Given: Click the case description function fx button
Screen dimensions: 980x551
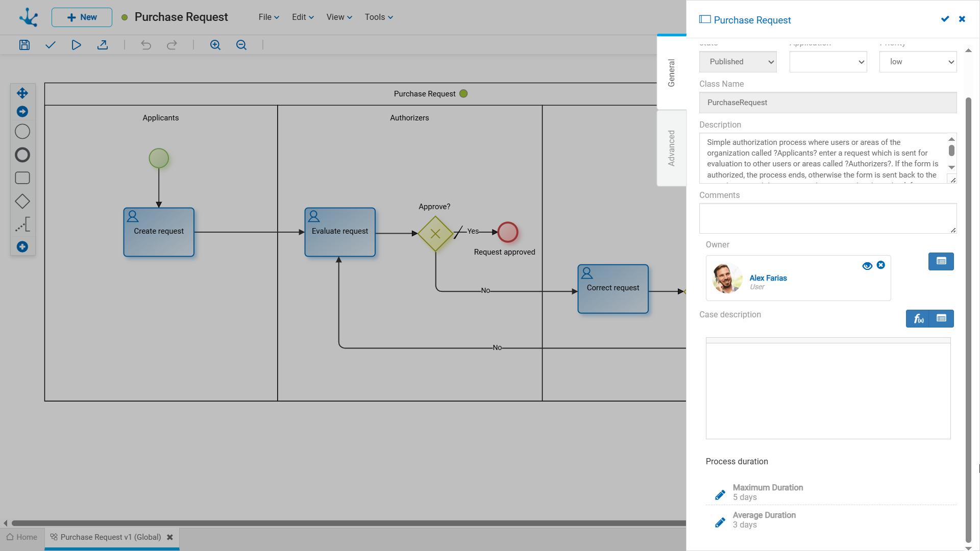Looking at the screenshot, I should click(918, 319).
